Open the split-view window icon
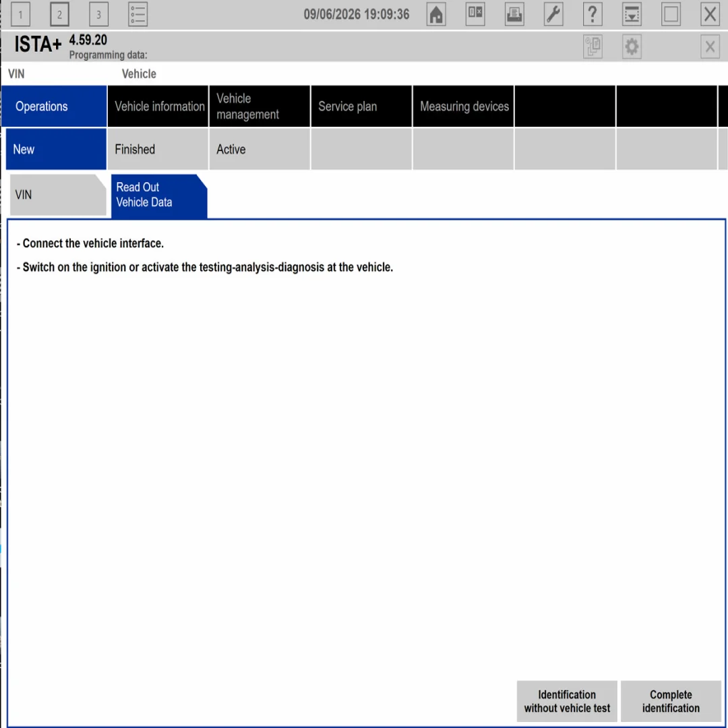Image resolution: width=728 pixels, height=728 pixels. [x=475, y=14]
